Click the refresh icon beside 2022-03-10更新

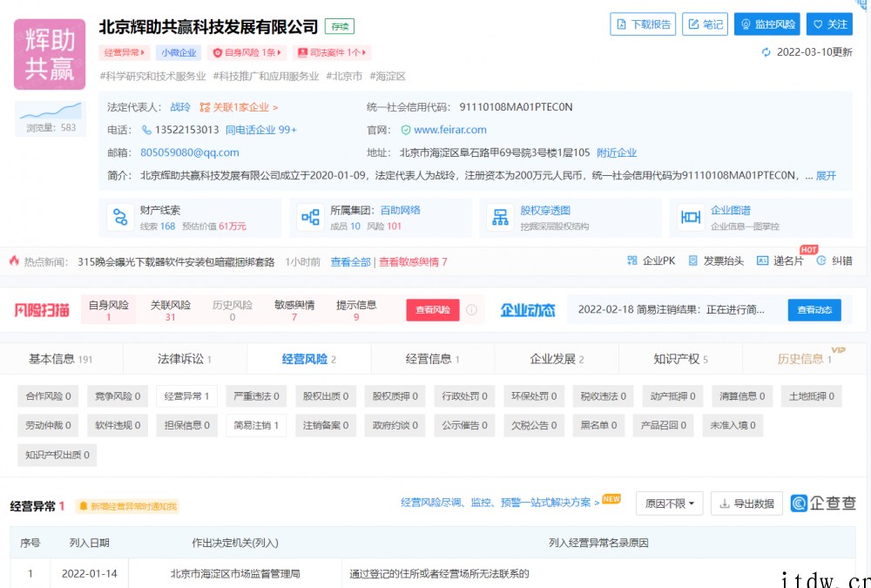[766, 52]
